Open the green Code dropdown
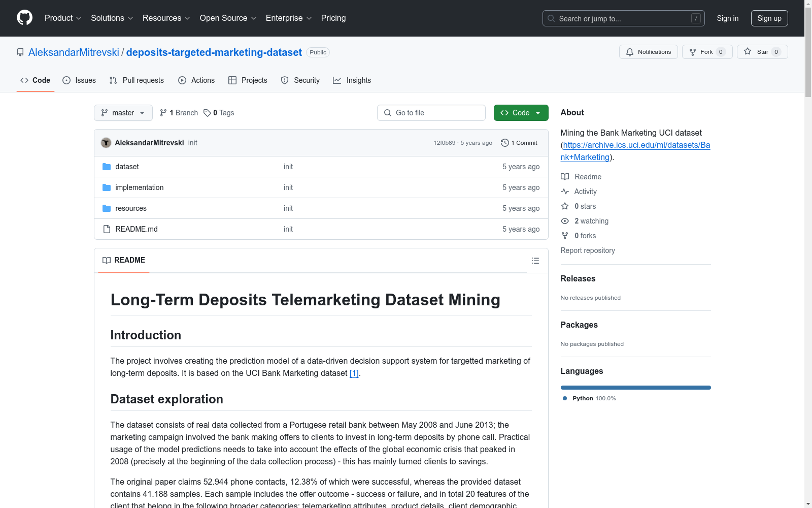The image size is (812, 508). coord(521,113)
